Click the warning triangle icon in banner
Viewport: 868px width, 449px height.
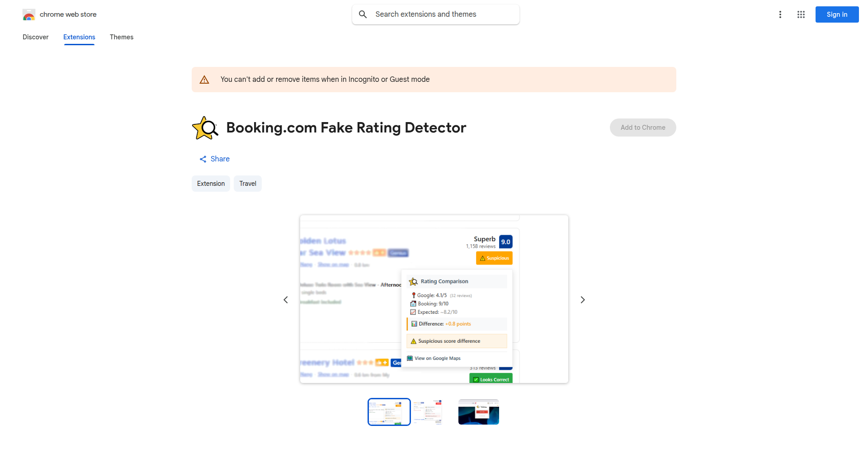[x=204, y=80]
